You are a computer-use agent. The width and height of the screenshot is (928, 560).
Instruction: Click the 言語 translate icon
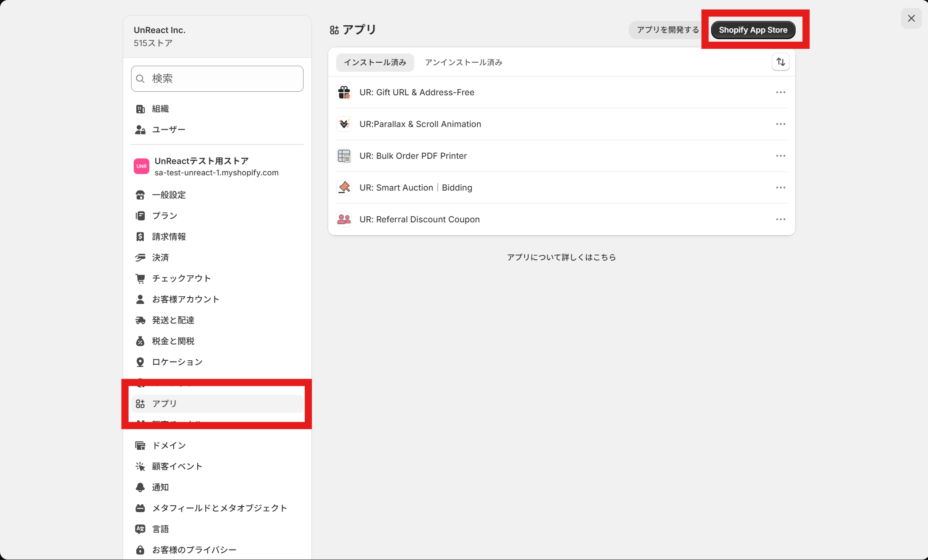click(x=140, y=529)
